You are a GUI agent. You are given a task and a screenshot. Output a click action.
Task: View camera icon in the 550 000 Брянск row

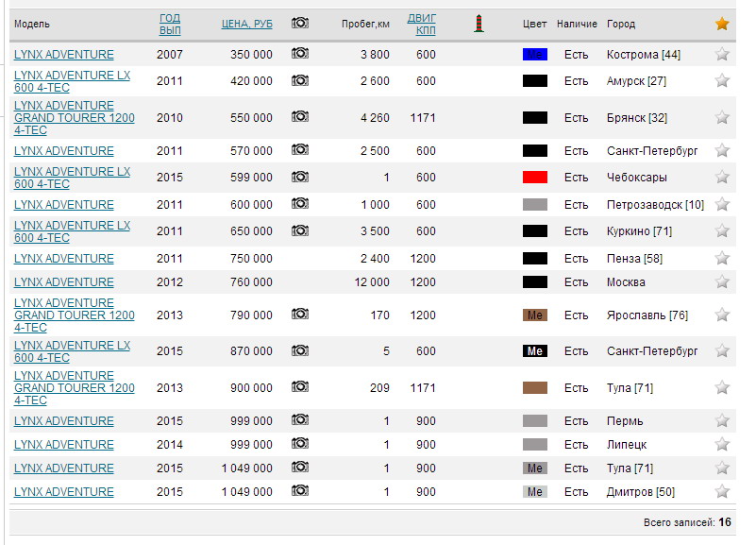(300, 117)
